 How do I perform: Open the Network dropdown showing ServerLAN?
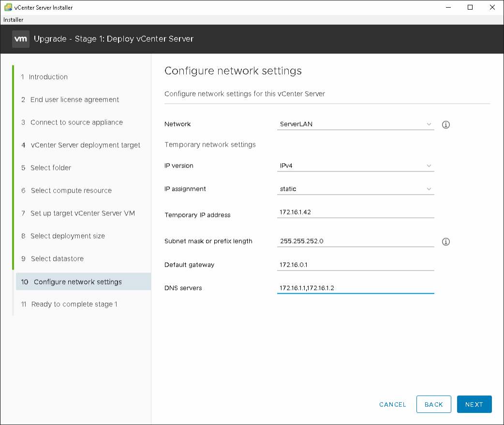click(x=355, y=124)
